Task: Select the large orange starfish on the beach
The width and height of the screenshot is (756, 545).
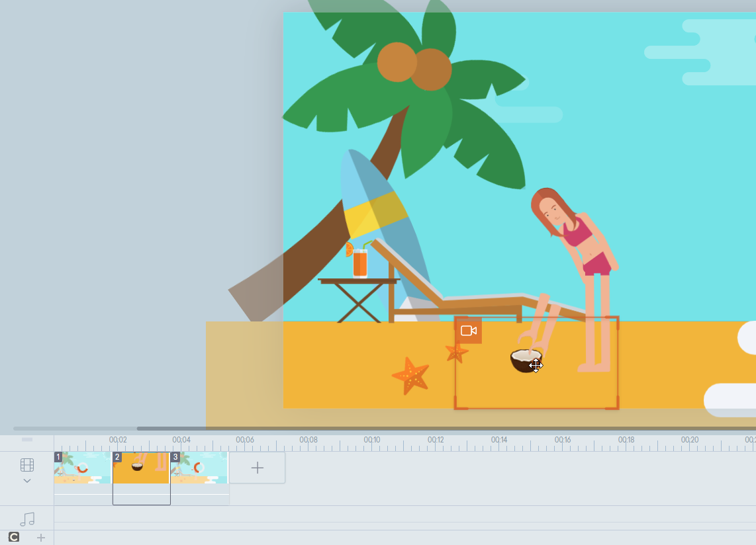Action: 411,375
